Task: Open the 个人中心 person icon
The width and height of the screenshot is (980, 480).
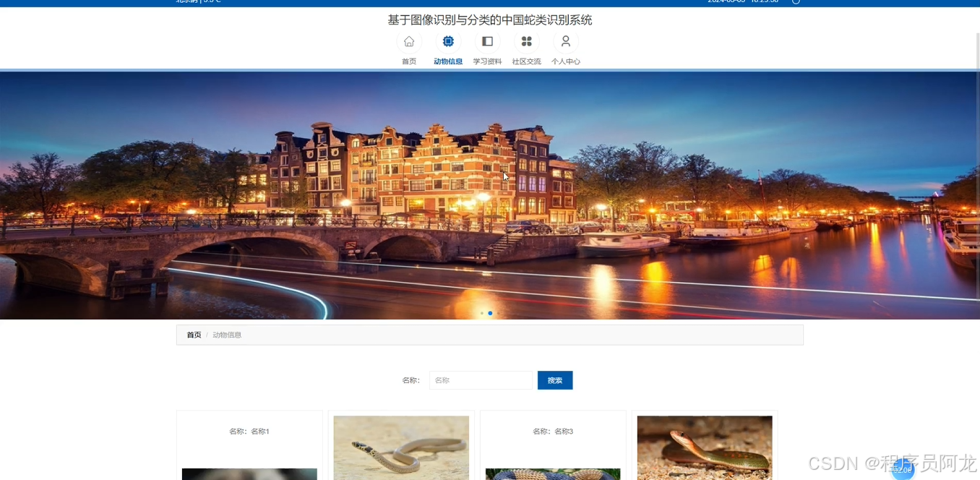Action: tap(565, 41)
